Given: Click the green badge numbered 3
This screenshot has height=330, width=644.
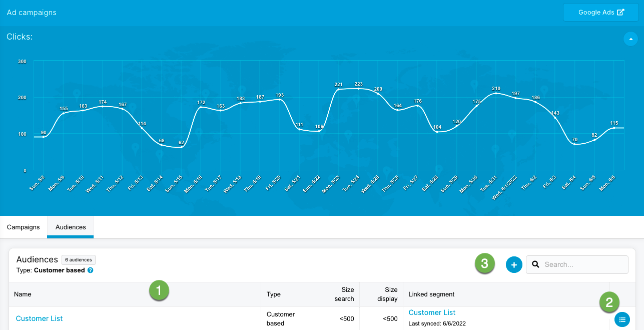Looking at the screenshot, I should (484, 264).
